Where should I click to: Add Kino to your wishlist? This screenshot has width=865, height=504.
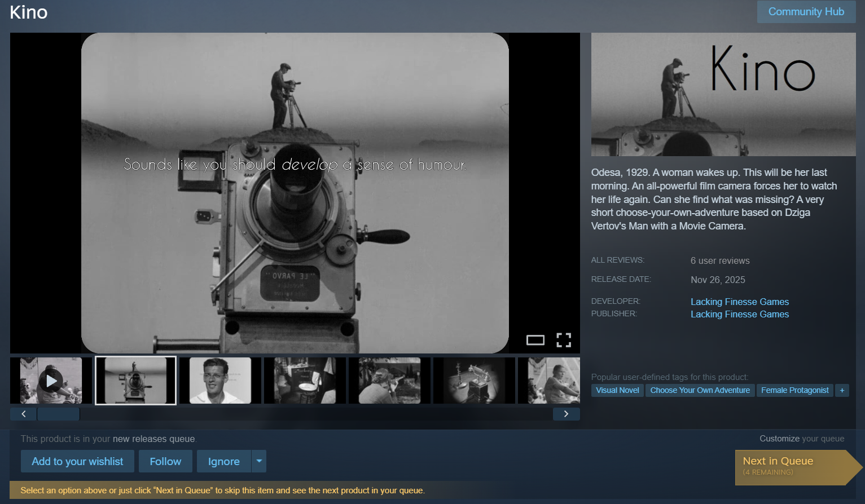tap(77, 461)
